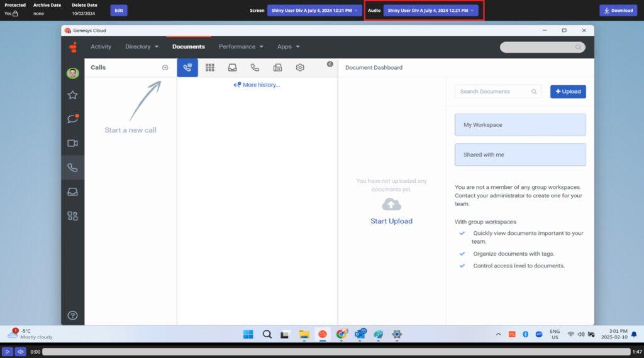Open the Directory menu
Screen dimensions: 644x358
[x=142, y=46]
